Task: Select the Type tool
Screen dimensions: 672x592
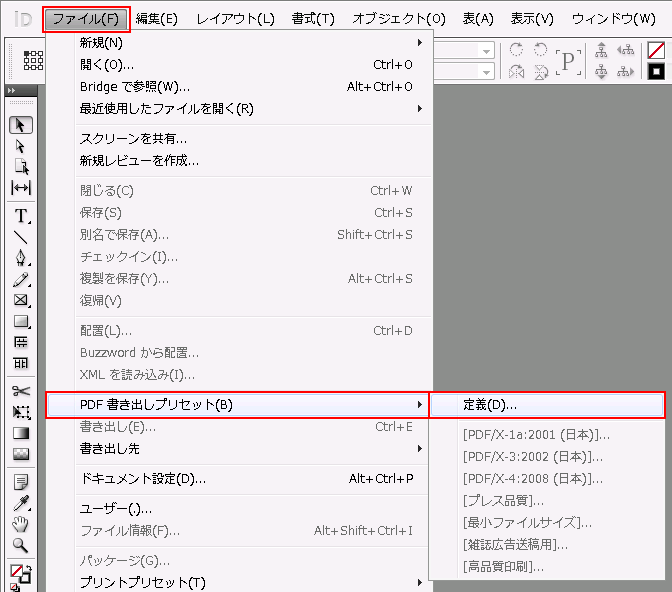Action: tap(21, 216)
